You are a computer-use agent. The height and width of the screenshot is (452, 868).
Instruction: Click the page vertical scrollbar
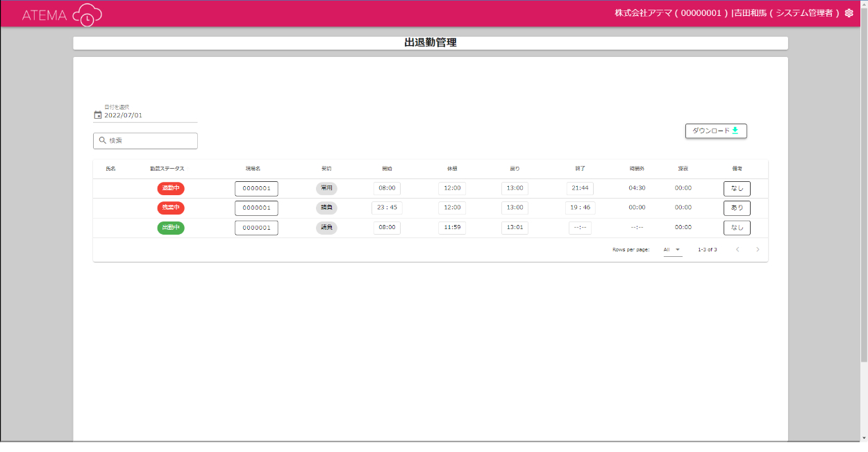(863, 208)
